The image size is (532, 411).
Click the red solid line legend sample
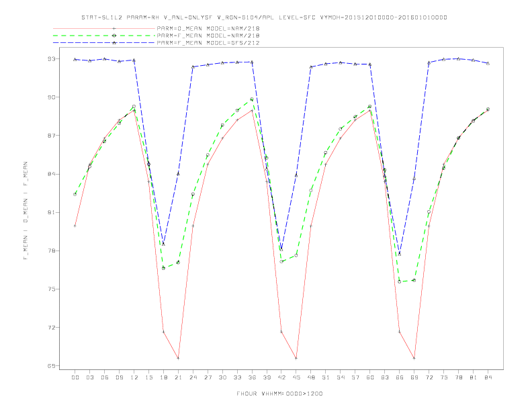tap(104, 28)
